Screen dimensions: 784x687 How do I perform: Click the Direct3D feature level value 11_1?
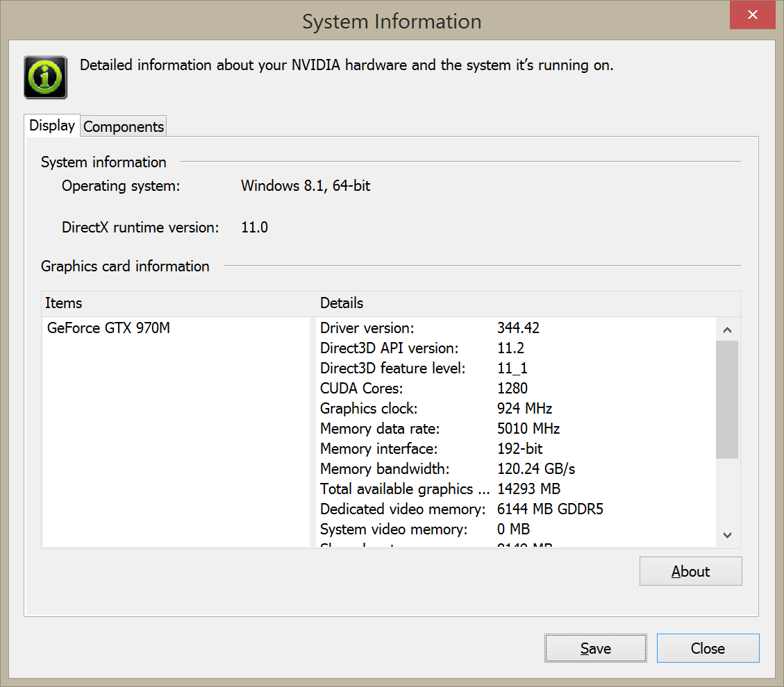(512, 368)
